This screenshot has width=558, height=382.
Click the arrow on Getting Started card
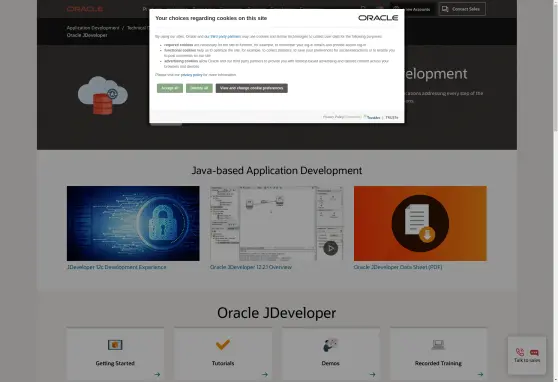pyautogui.click(x=157, y=374)
